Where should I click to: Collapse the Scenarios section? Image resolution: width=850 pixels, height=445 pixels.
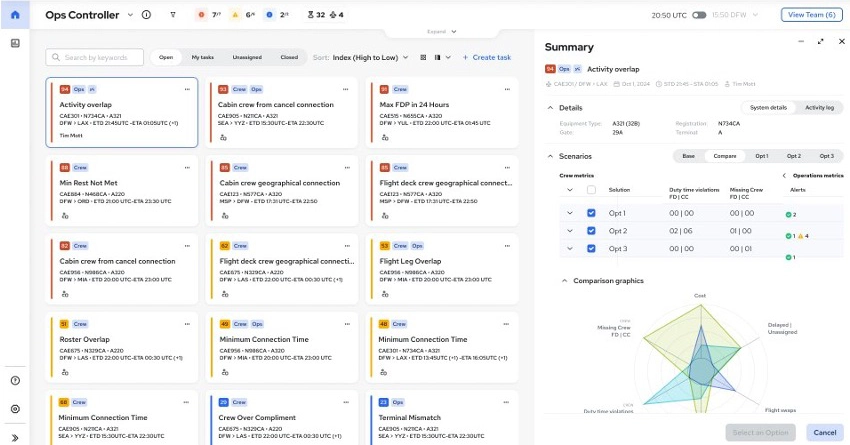pos(550,156)
